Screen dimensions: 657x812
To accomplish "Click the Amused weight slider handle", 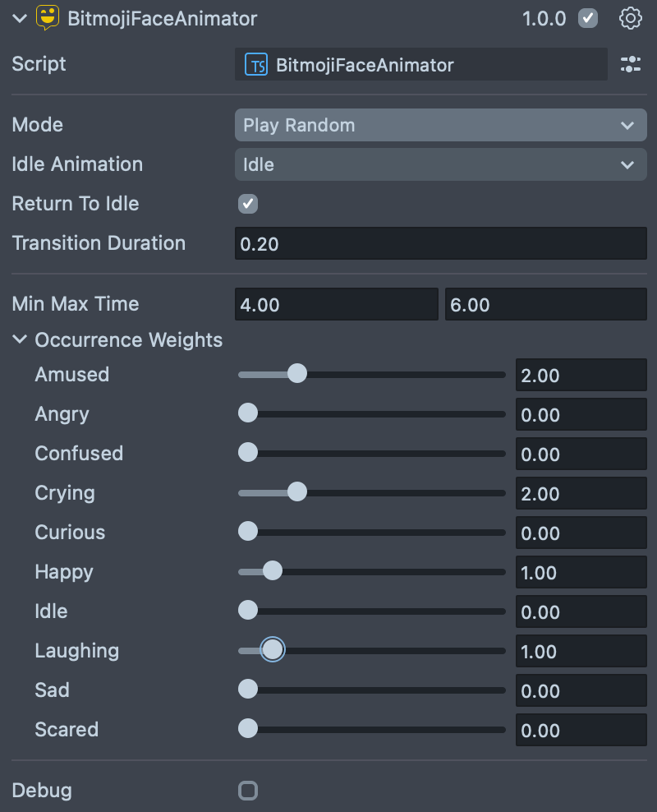I will [296, 375].
